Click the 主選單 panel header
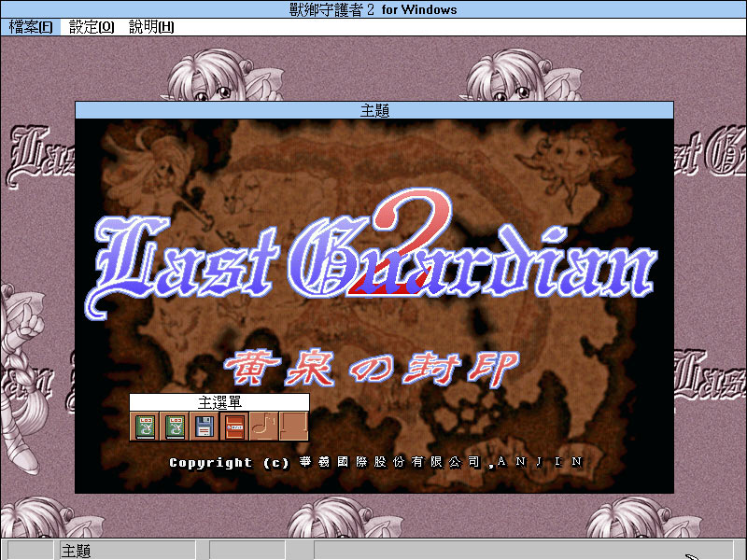This screenshot has height=560, width=747. click(x=219, y=402)
